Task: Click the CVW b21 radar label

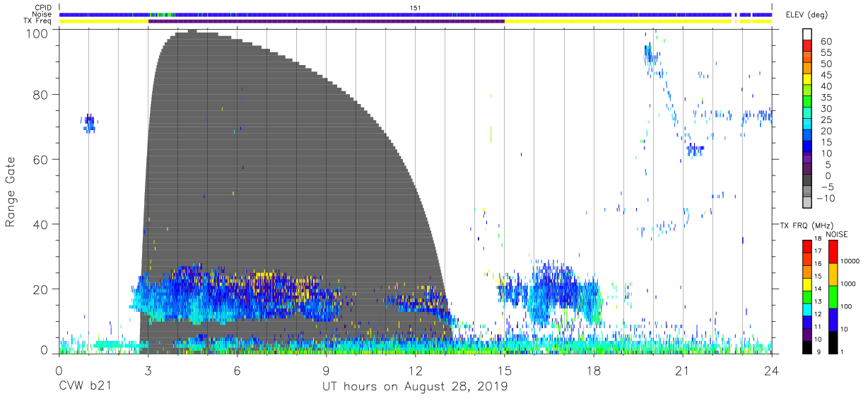Action: pos(83,387)
